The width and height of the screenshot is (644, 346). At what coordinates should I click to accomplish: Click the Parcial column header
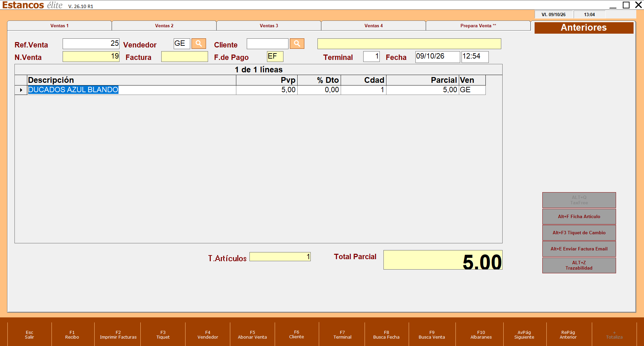(x=422, y=80)
